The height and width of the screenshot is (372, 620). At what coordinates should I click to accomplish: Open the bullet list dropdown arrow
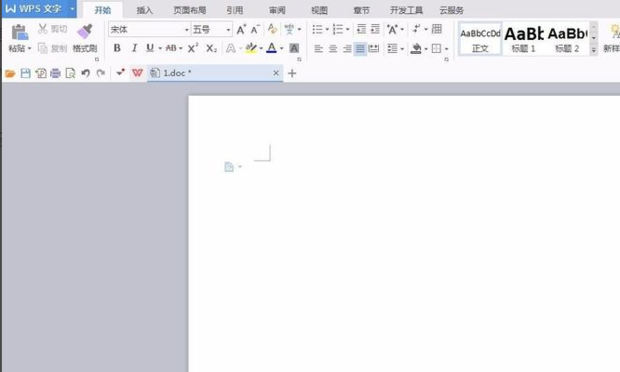click(x=327, y=29)
